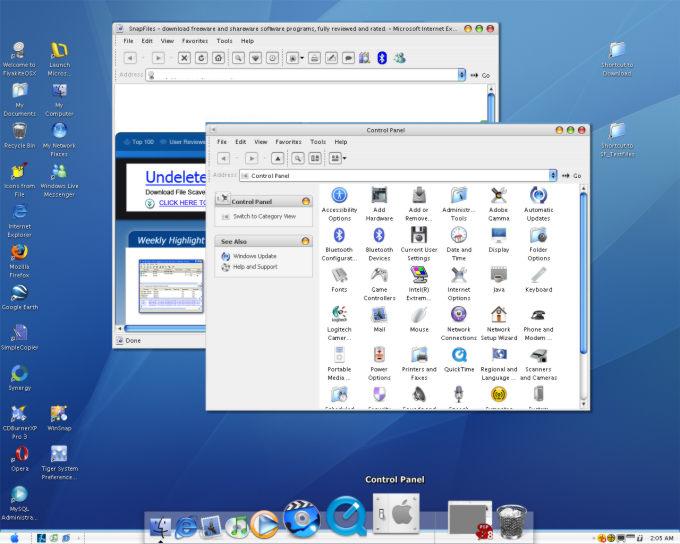The width and height of the screenshot is (680, 544).
Task: Open Date and Time applet
Action: (459, 244)
